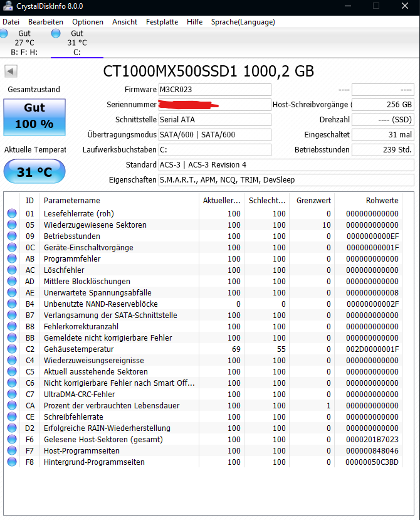This screenshot has width=420, height=520.
Task: Click status orb for Gemeldete nicht korrigierbare Fehler
Action: [12, 337]
